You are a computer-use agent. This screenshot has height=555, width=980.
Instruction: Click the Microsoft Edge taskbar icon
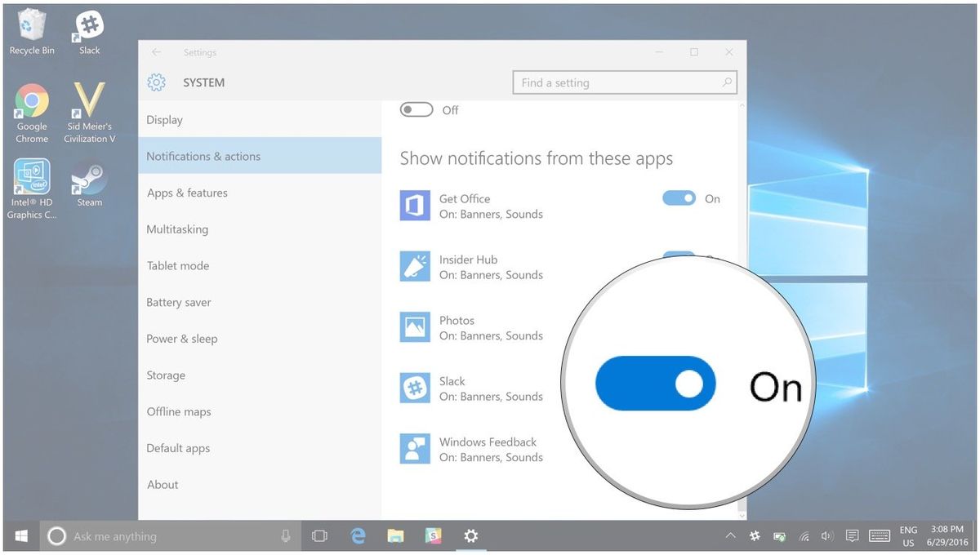tap(358, 536)
